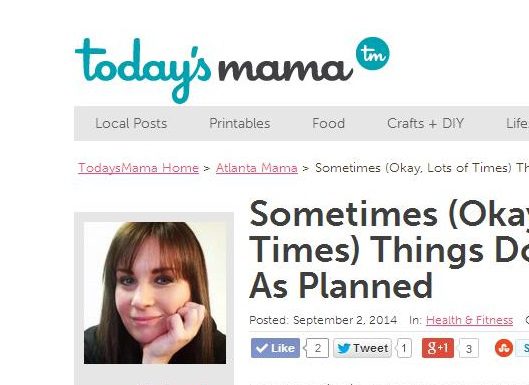Click the teal tm circle badge
Screen dimensions: 529x385
pos(372,54)
